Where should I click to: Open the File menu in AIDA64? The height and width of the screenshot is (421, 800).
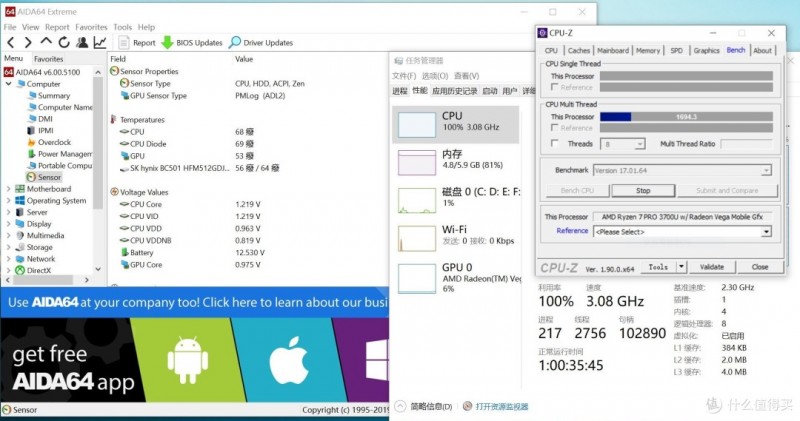pos(10,27)
